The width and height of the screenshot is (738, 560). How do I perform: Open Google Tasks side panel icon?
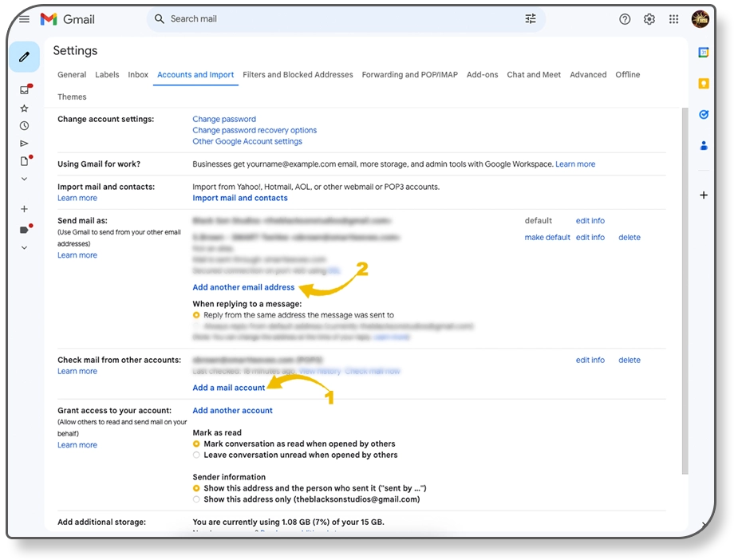(703, 115)
